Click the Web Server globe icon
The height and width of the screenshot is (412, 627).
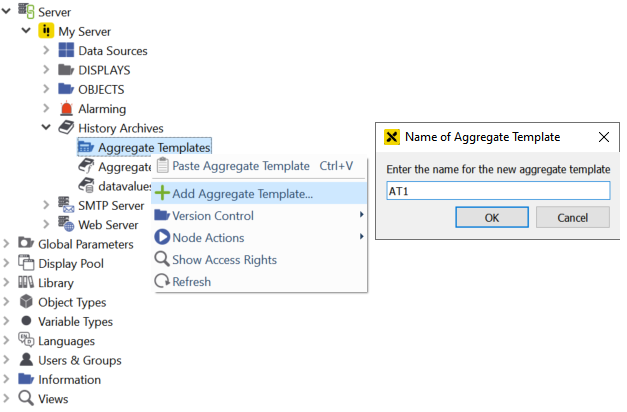(66, 224)
